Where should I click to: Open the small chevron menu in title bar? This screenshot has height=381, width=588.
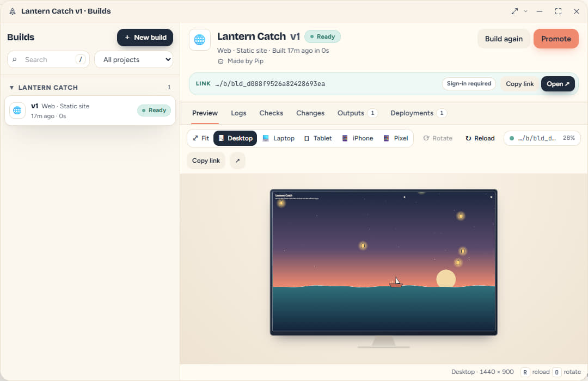click(526, 11)
